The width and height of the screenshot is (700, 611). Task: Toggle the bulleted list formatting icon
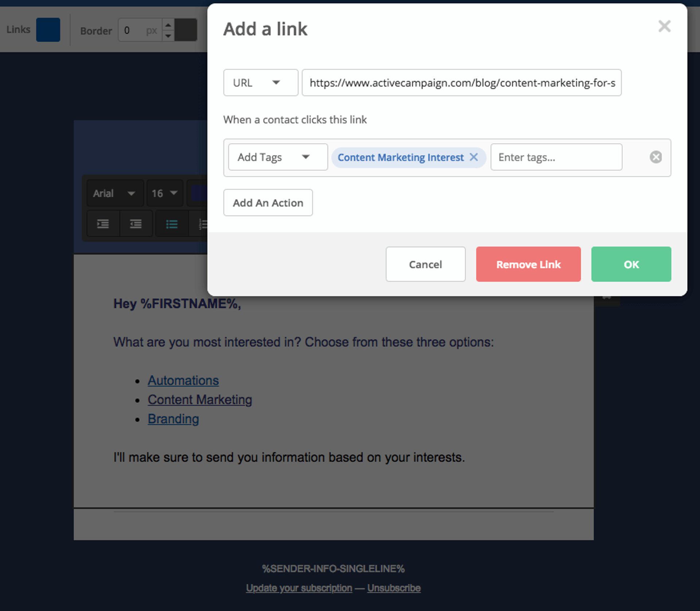click(171, 224)
